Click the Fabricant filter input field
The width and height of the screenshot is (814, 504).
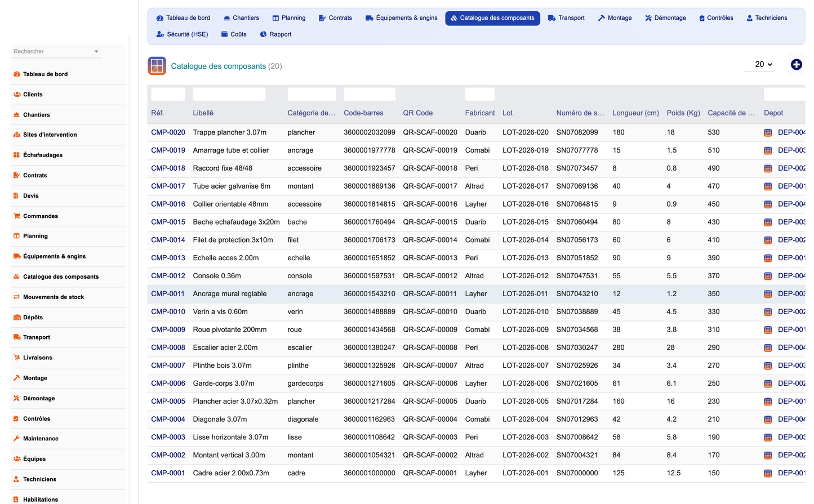pyautogui.click(x=480, y=94)
